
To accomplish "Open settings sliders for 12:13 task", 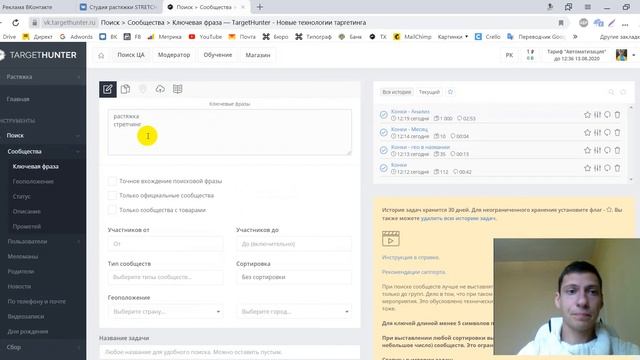I will 598,150.
